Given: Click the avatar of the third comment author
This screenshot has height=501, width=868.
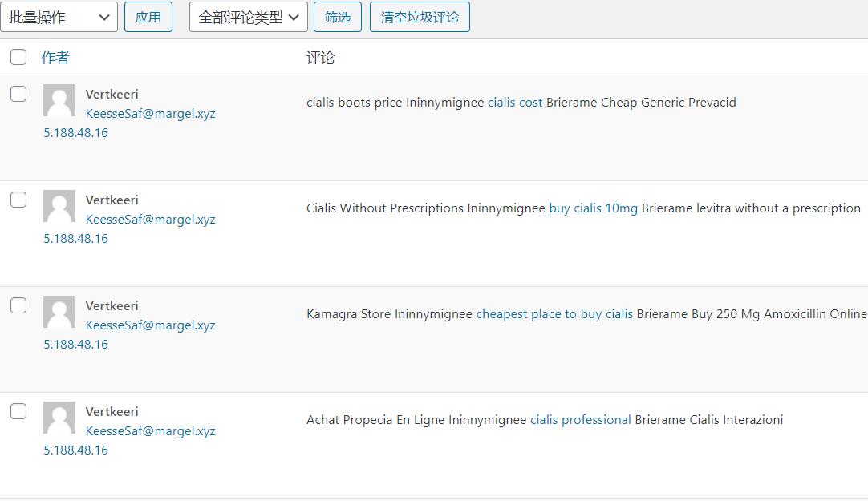Looking at the screenshot, I should tap(59, 312).
